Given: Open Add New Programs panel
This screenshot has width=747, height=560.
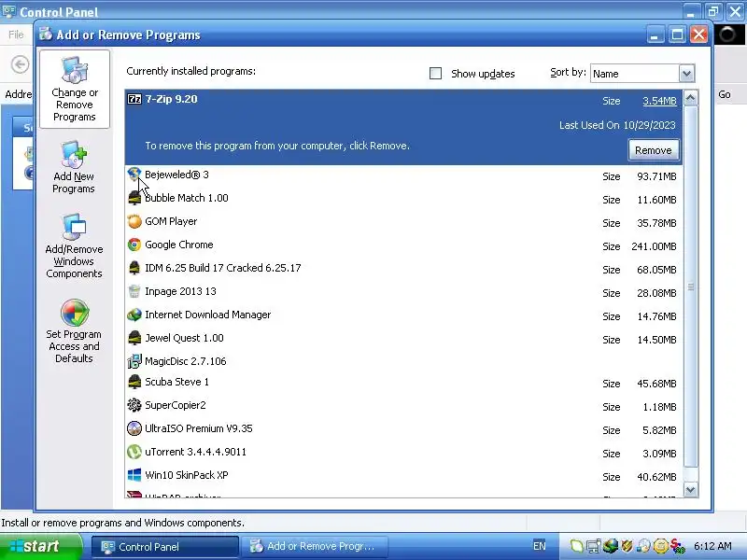Looking at the screenshot, I should click(74, 167).
